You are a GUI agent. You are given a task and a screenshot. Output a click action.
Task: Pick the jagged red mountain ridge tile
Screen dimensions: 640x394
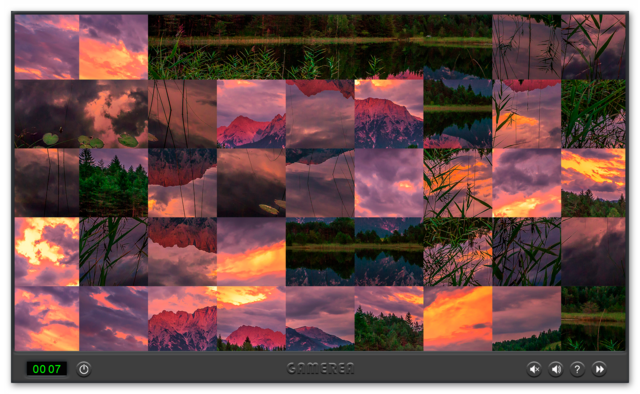tap(182, 318)
